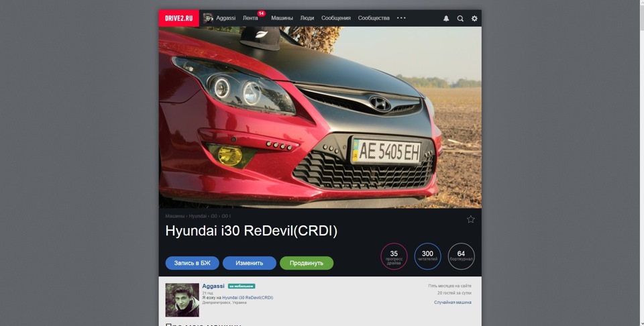The height and width of the screenshot is (326, 644).
Task: Click the Продвинуть button
Action: point(307,263)
